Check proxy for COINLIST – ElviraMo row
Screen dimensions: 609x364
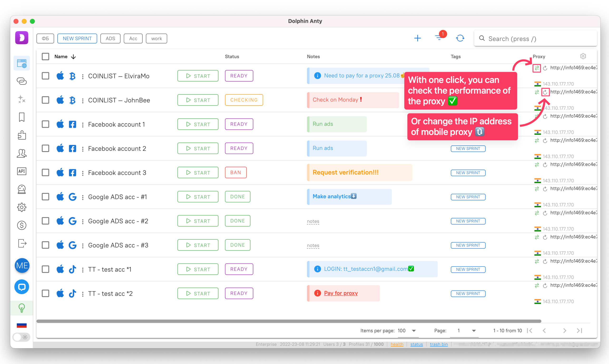pyautogui.click(x=537, y=68)
